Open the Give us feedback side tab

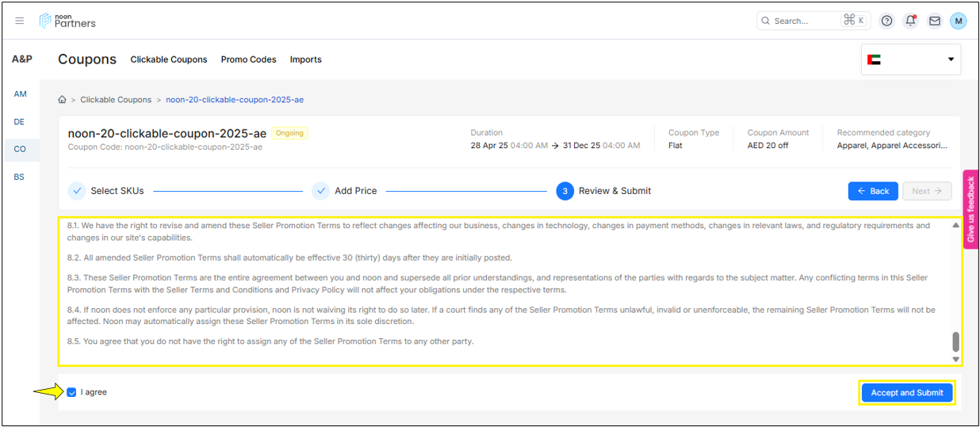coord(970,209)
